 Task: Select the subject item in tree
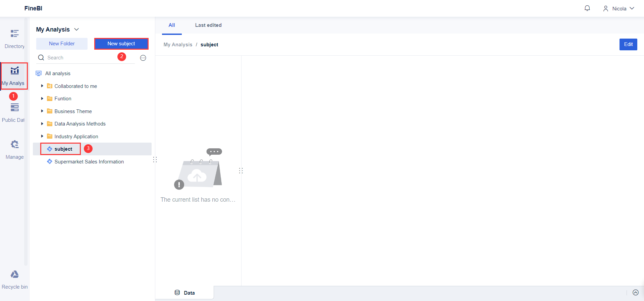[x=92, y=149]
